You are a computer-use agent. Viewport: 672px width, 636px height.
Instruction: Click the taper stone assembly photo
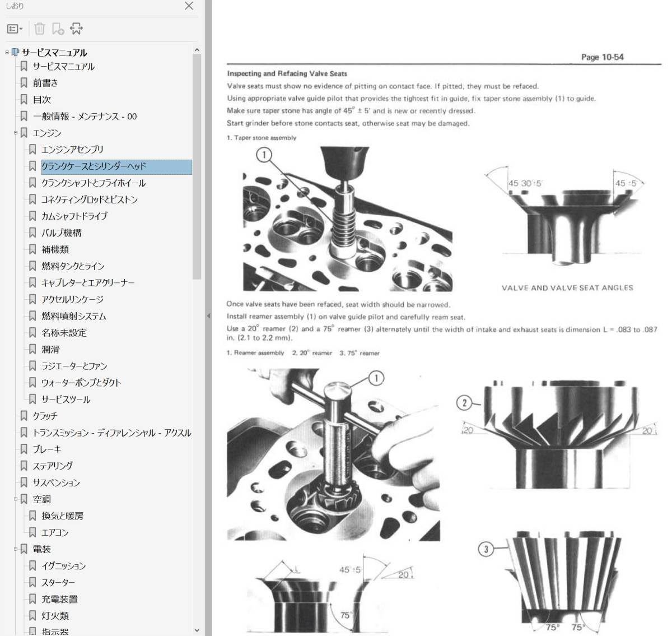click(x=347, y=218)
